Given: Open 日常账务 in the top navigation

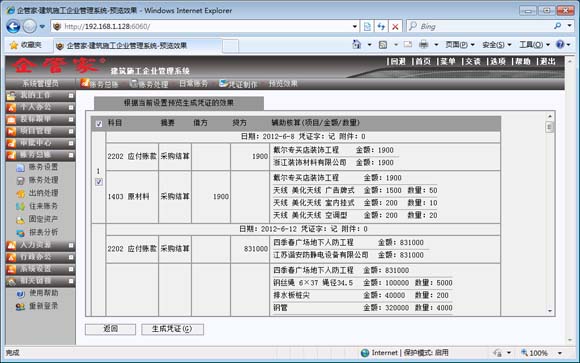Looking at the screenshot, I should coord(193,84).
